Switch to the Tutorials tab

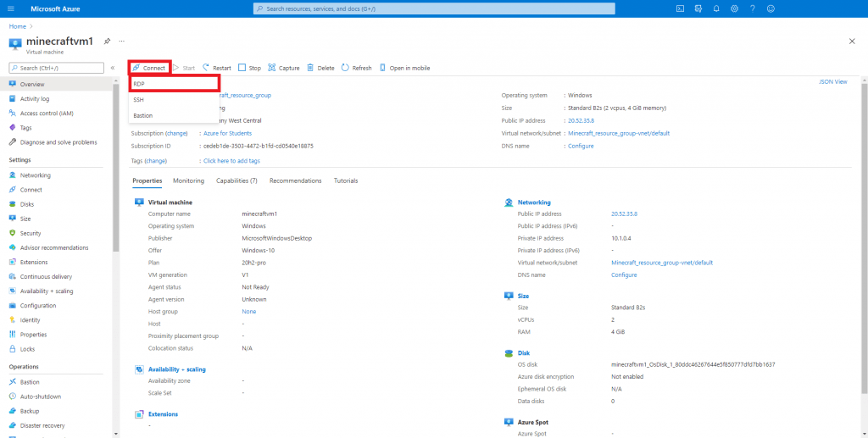(346, 180)
